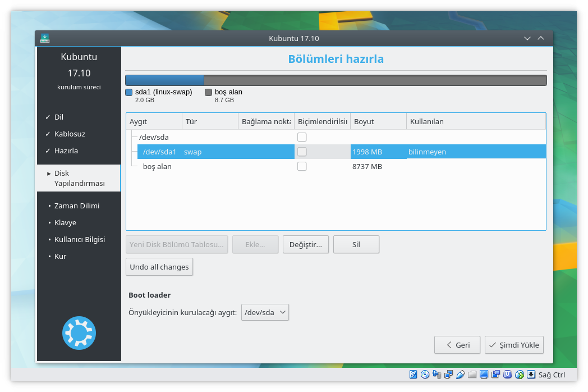Click the shade-window down chevron in the title bar

click(527, 38)
